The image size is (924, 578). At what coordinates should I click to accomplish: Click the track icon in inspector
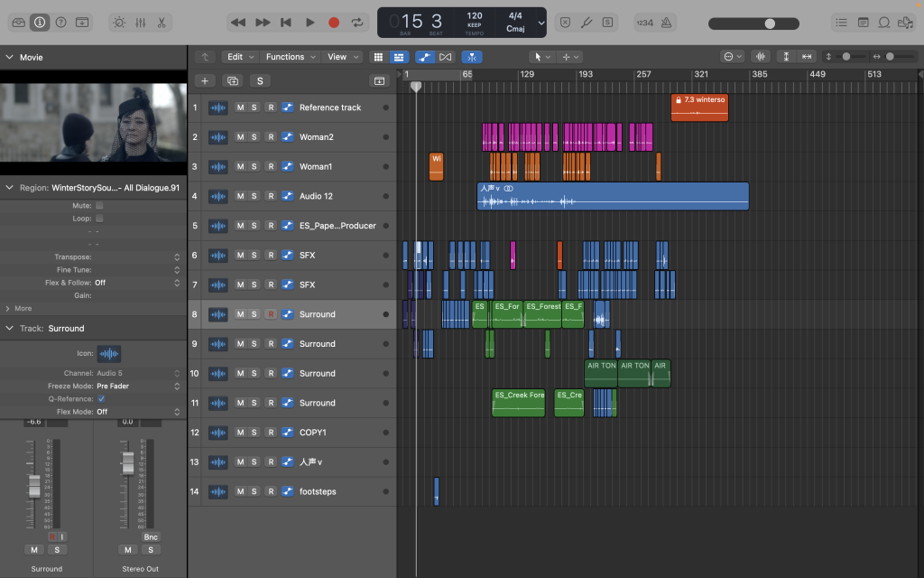(109, 353)
